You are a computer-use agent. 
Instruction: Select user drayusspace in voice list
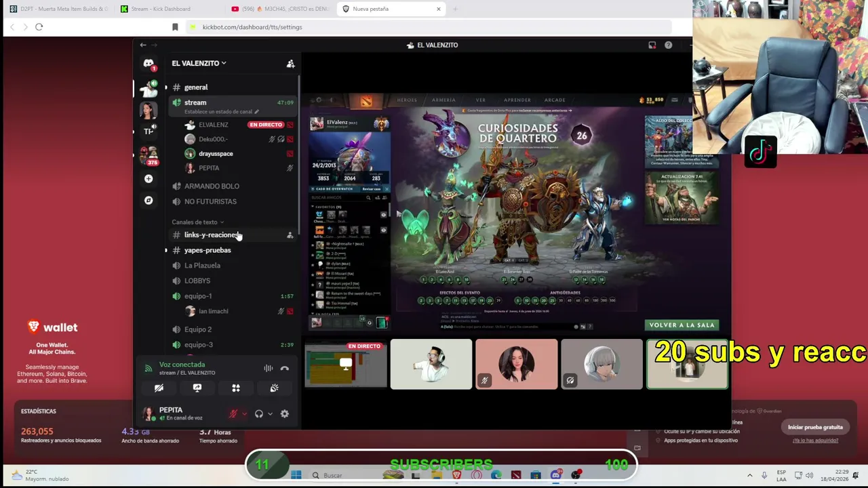pos(216,154)
